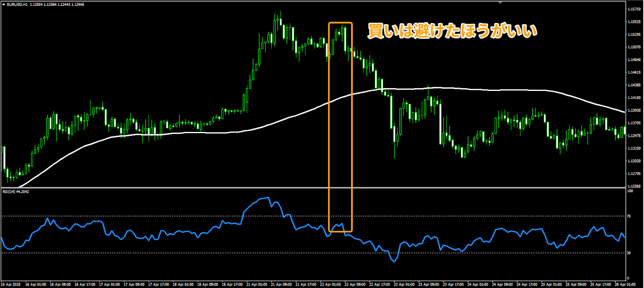This screenshot has height=288, width=644.
Task: Open the one-click trading arrow beside EURUSD,H1
Action: coord(3,4)
